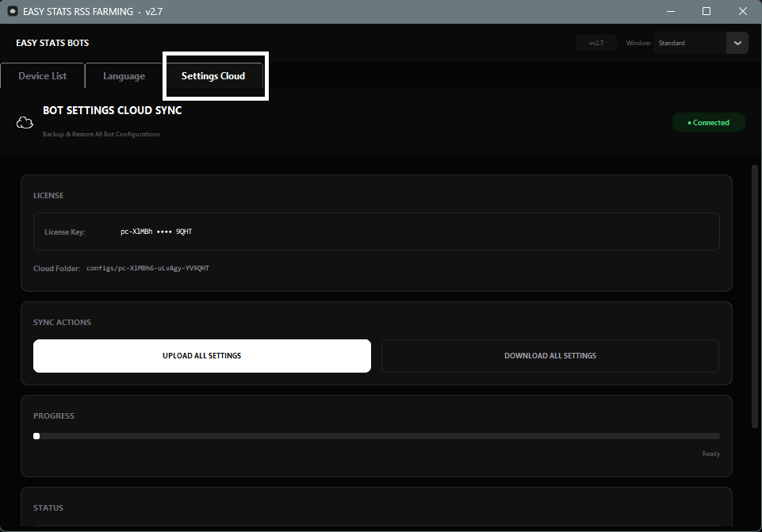Image resolution: width=762 pixels, height=532 pixels.
Task: Click Download All Settings button
Action: 550,356
